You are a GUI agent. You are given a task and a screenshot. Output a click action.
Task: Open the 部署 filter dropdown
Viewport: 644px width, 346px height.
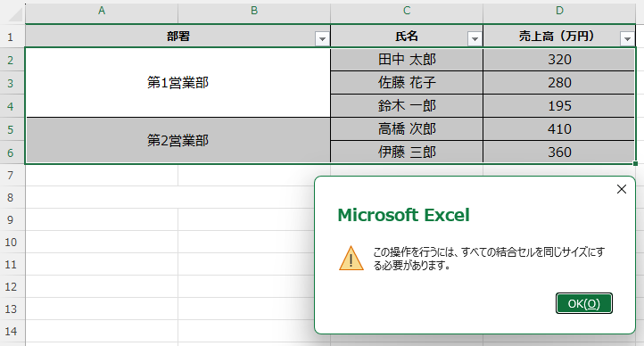coord(322,39)
